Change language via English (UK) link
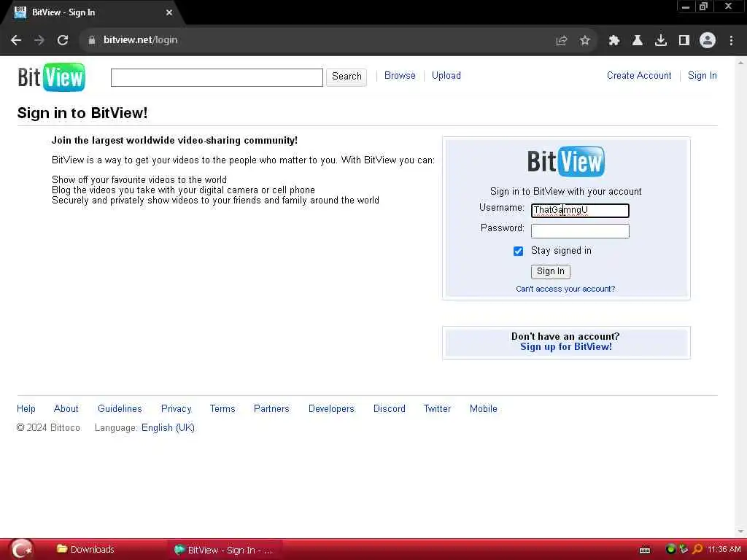 pos(168,428)
